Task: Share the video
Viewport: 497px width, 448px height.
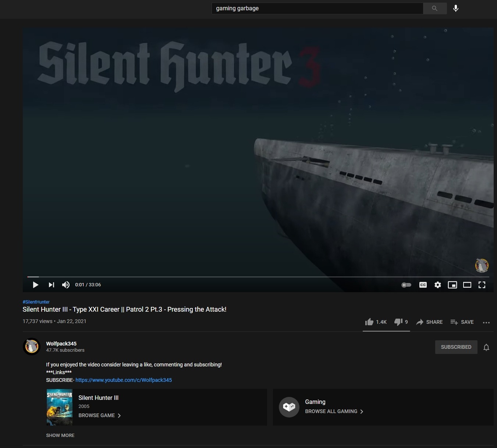Action: coord(429,322)
